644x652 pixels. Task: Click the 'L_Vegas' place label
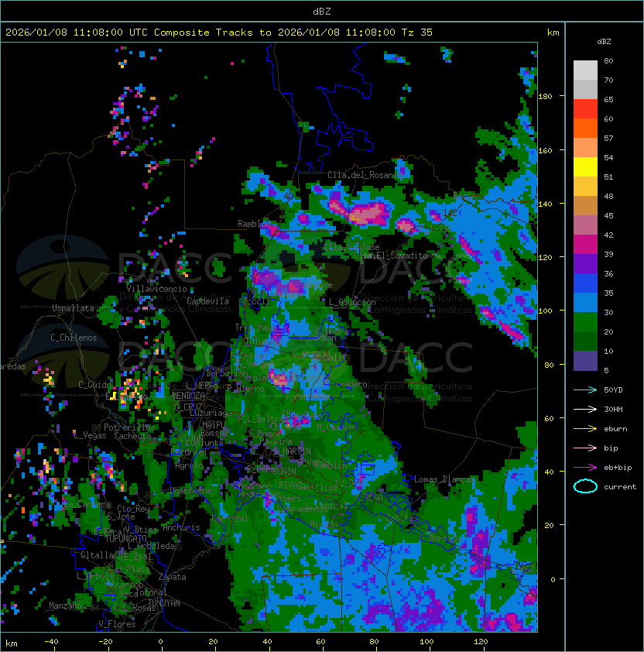pyautogui.click(x=89, y=435)
